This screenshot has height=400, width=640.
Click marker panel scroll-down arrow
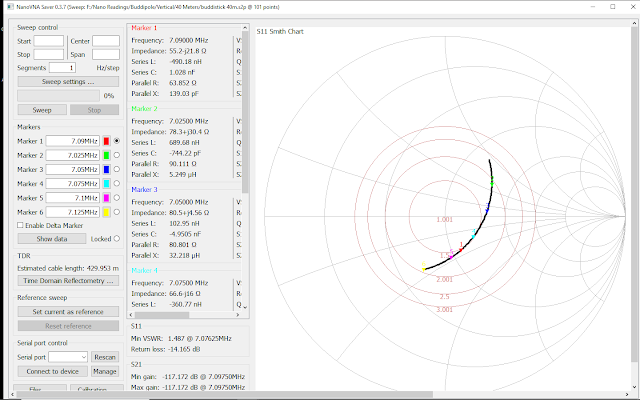(245, 307)
